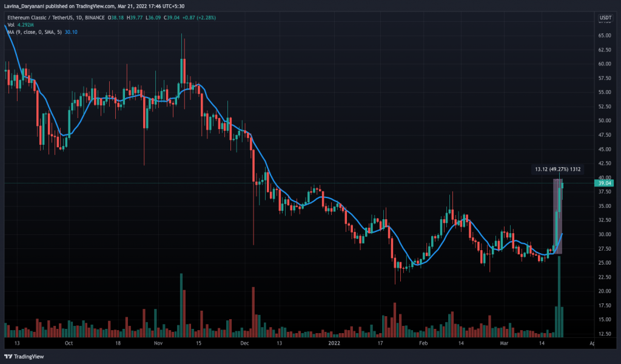
Task: Click the 45.00 price axis label
Action: tap(605, 149)
